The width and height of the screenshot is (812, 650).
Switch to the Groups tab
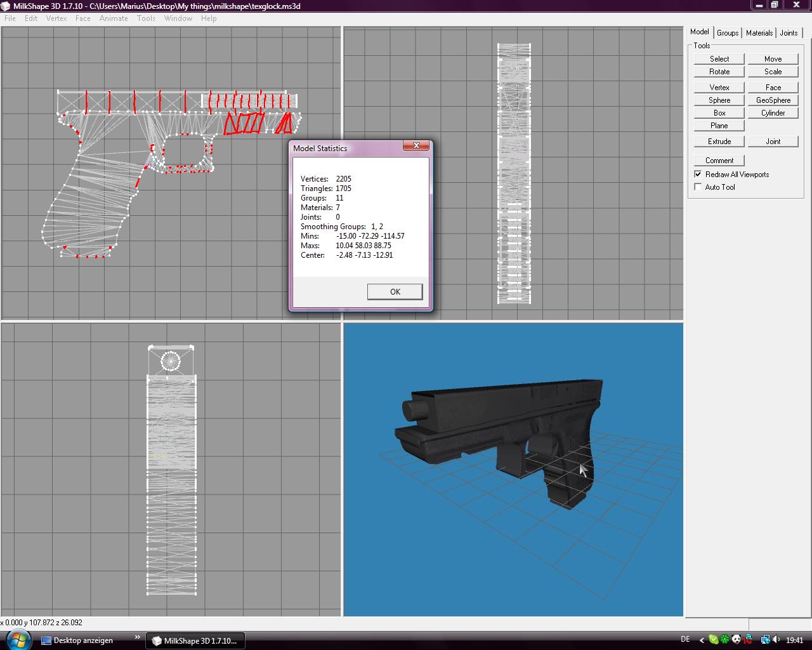coord(728,33)
